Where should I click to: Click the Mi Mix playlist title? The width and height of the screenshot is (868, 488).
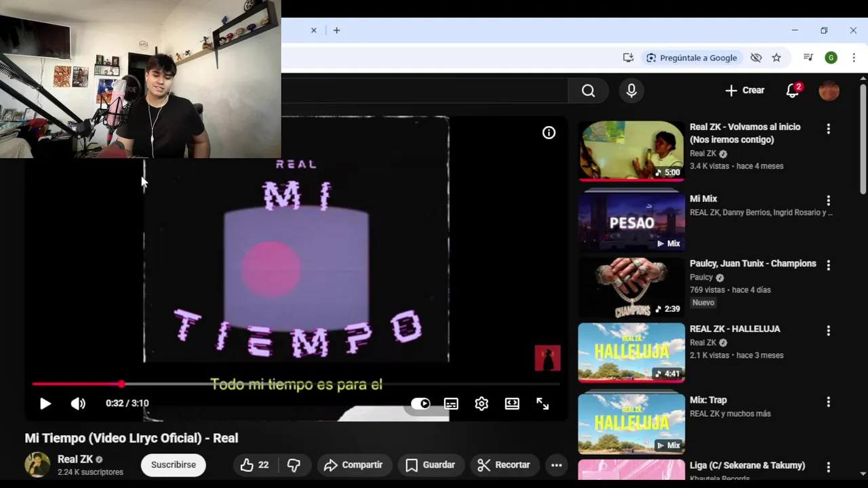click(x=703, y=199)
